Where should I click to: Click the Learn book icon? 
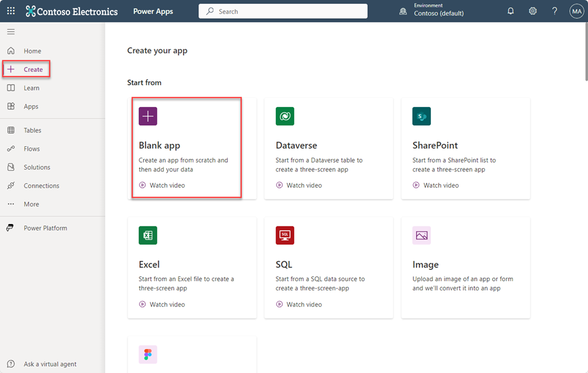(x=11, y=88)
